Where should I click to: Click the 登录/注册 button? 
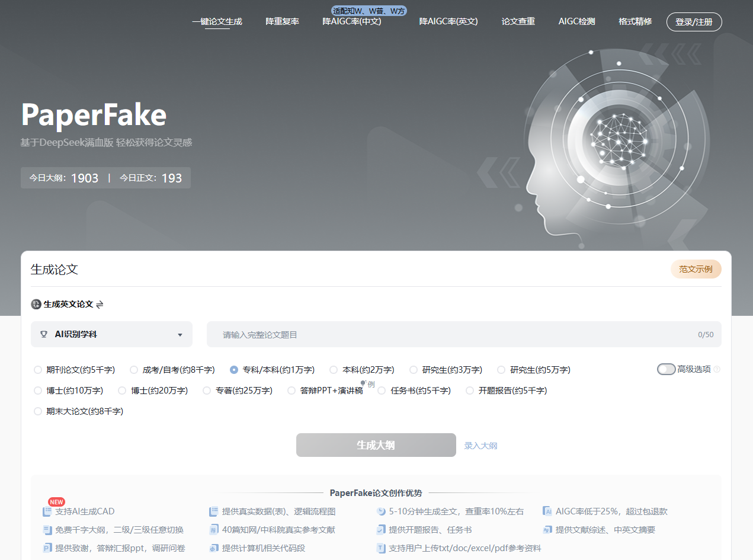694,21
